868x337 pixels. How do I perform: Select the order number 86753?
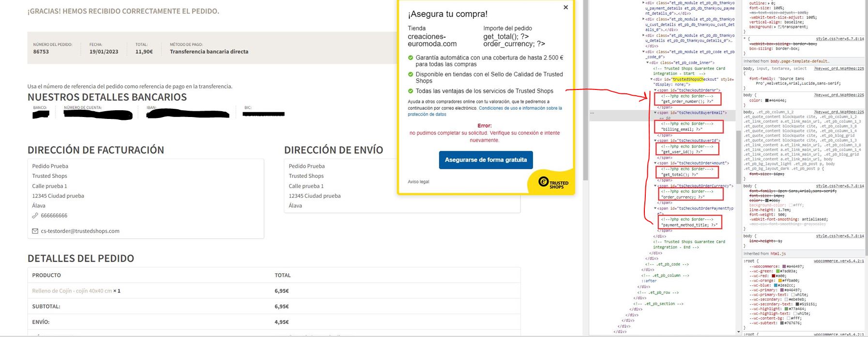click(x=41, y=52)
